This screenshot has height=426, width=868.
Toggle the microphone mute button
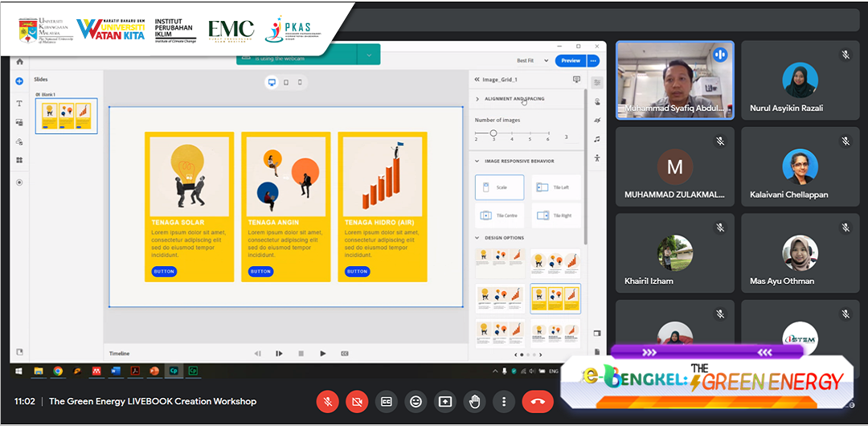pos(327,401)
